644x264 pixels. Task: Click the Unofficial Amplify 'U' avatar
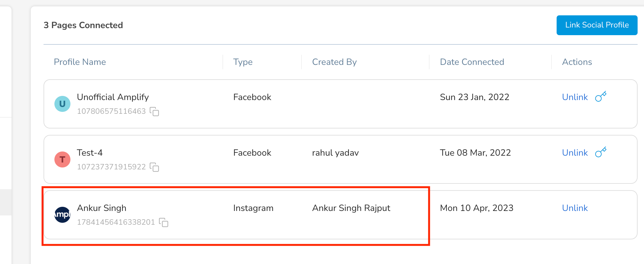click(62, 104)
